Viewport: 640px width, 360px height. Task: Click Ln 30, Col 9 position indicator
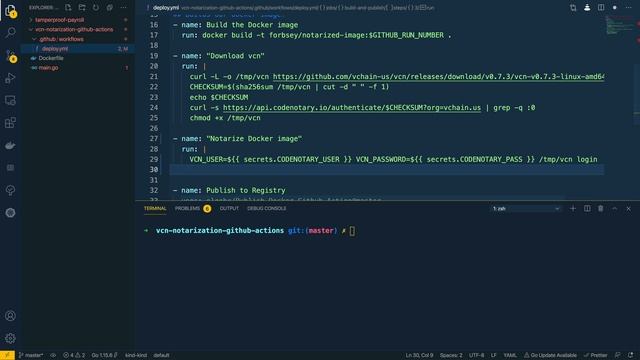(419, 355)
